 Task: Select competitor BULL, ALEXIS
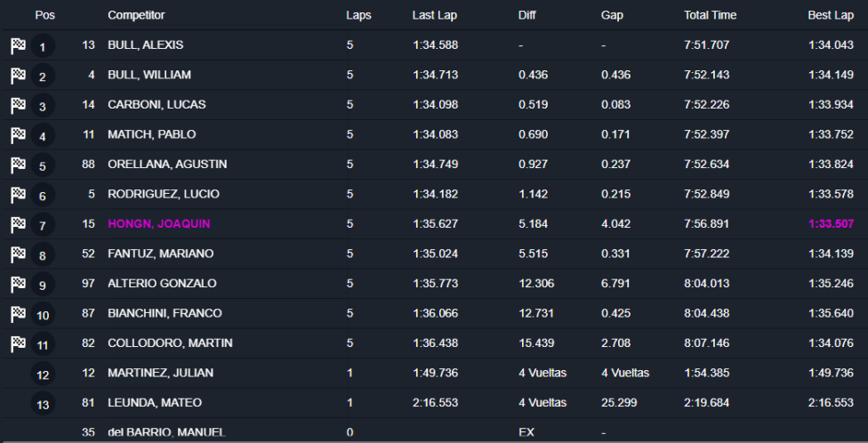click(145, 45)
